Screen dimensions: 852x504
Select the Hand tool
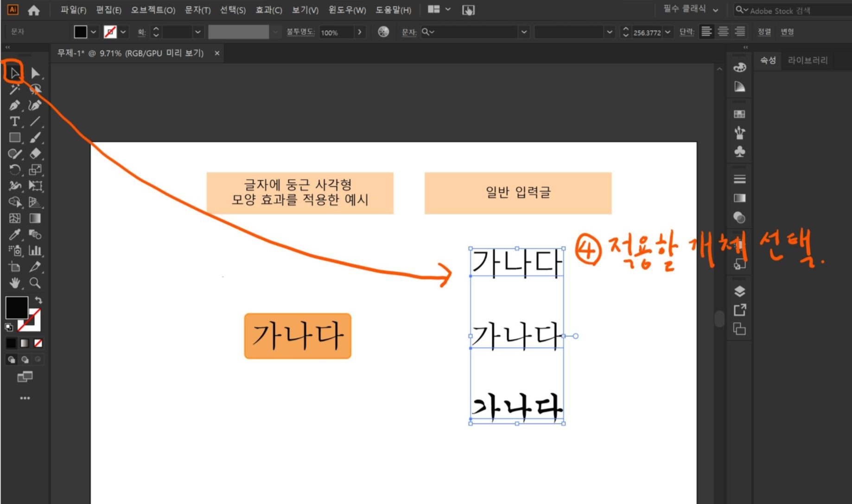tap(14, 283)
